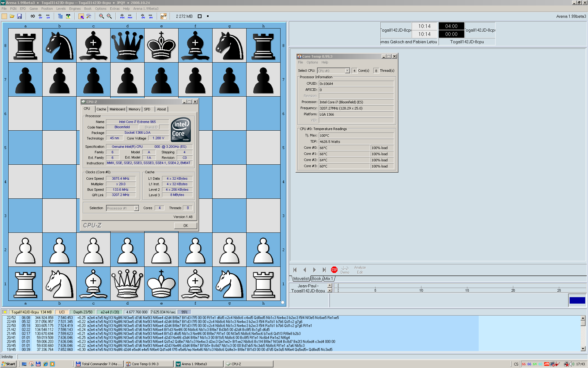Click the remove PGN (-PGN) icon

click(130, 16)
